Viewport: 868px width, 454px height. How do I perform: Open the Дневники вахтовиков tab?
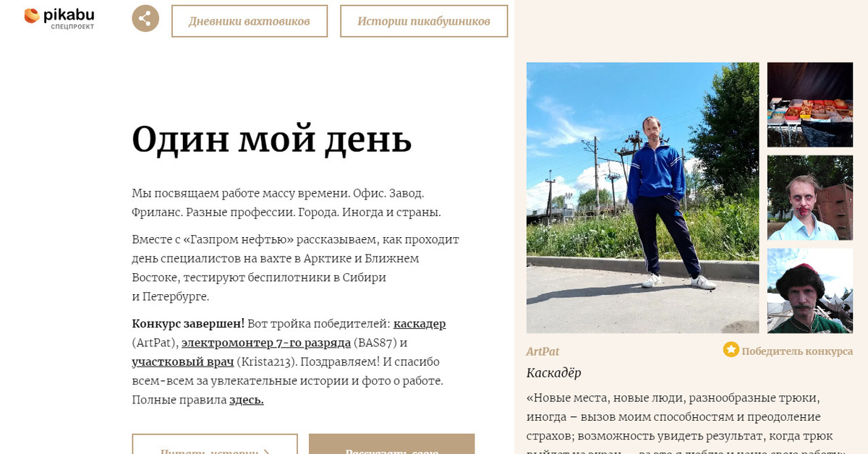[250, 21]
